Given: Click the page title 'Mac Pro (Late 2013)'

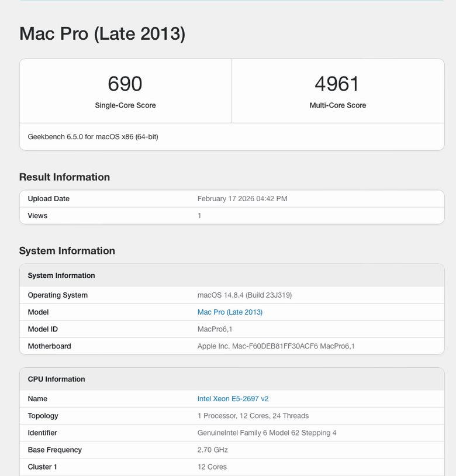Looking at the screenshot, I should pos(102,33).
